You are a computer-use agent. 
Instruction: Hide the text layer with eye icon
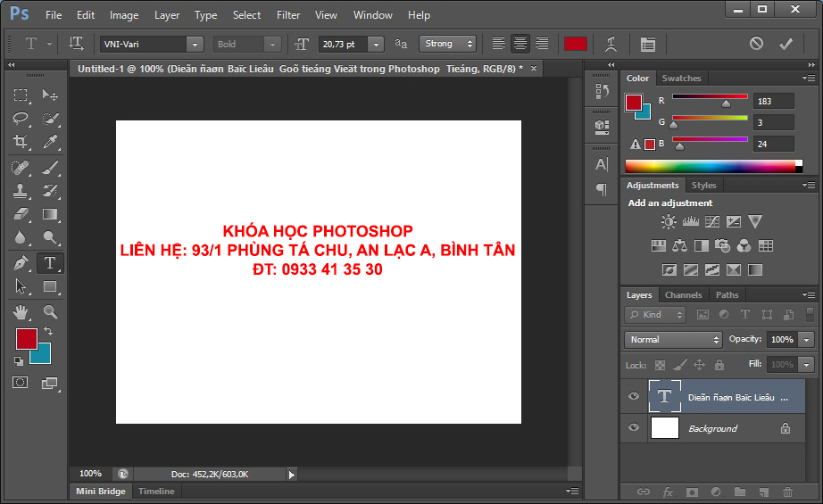point(634,396)
